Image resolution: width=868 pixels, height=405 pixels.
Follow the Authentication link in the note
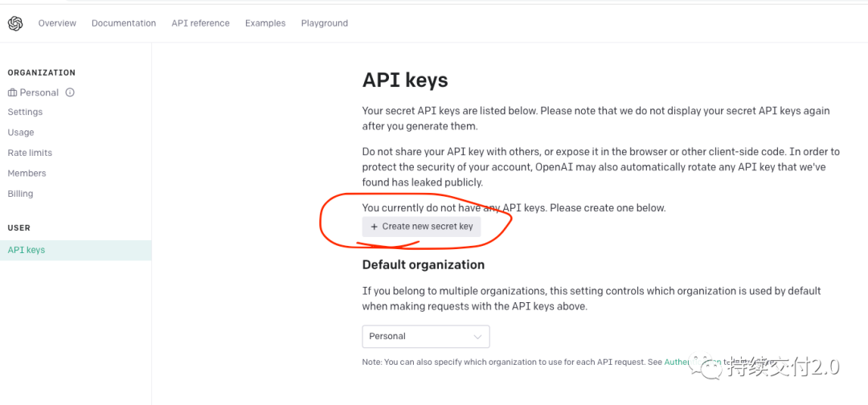click(692, 362)
